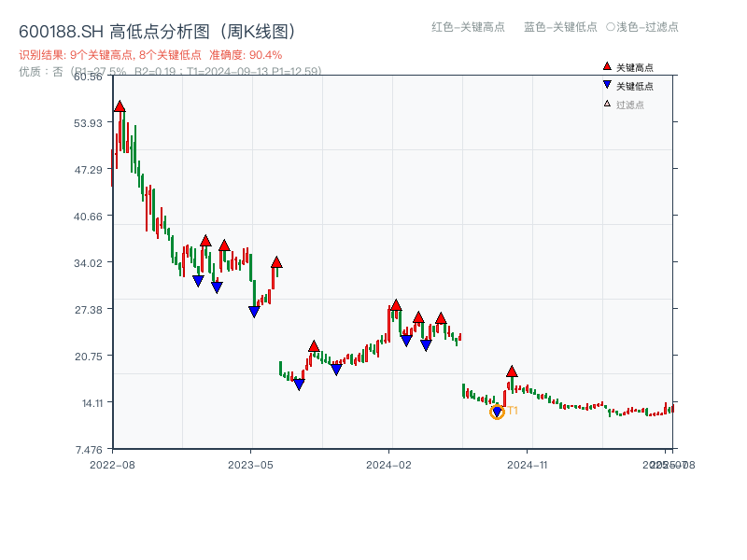Select the red triangle marker at the highest peak
This screenshot has width=747, height=560.
coord(118,106)
